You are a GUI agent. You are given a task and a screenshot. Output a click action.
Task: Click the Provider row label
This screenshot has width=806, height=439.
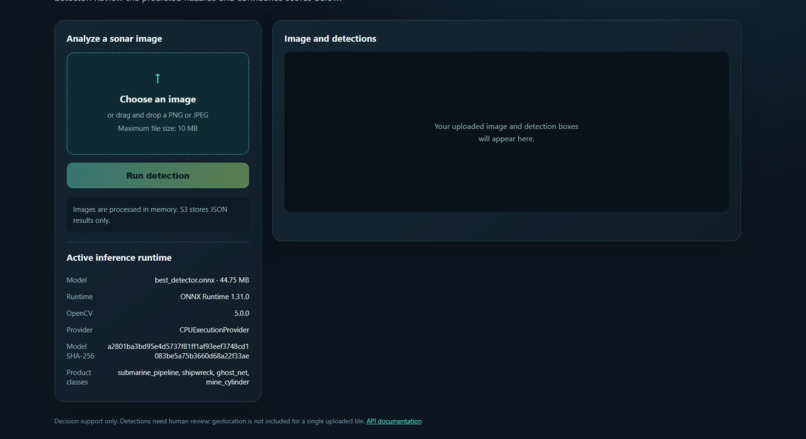click(80, 330)
